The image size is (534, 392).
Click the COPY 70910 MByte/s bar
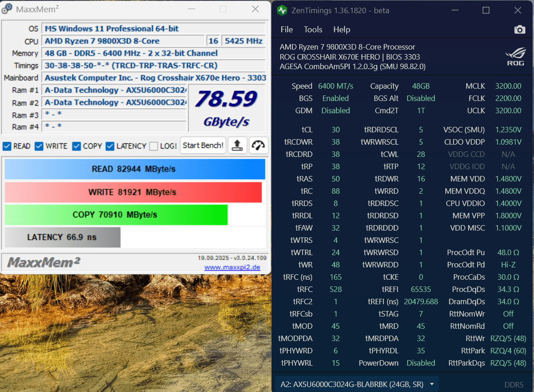(x=116, y=215)
